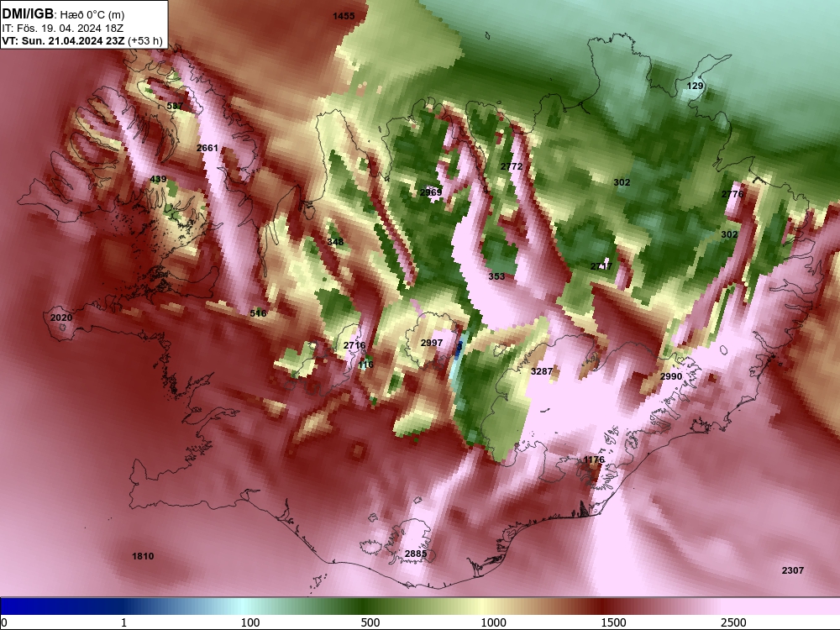
Task: Click the 2969 height value
Action: [431, 192]
